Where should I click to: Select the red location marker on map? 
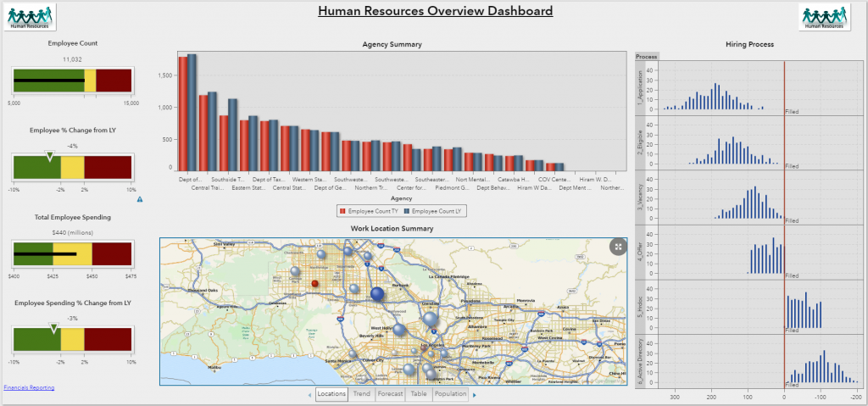tap(314, 284)
